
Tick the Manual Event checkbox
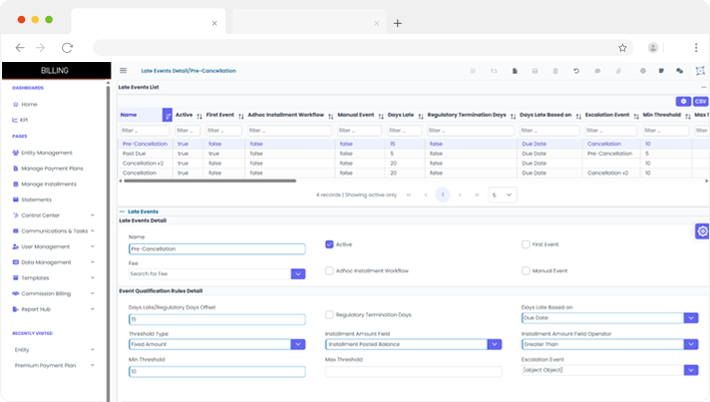tap(526, 271)
